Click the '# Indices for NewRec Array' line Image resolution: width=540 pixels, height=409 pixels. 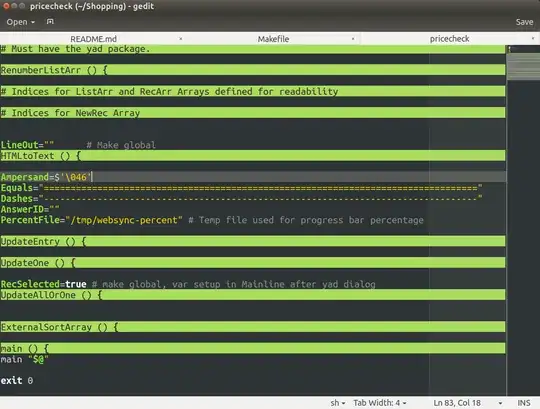[253, 113]
